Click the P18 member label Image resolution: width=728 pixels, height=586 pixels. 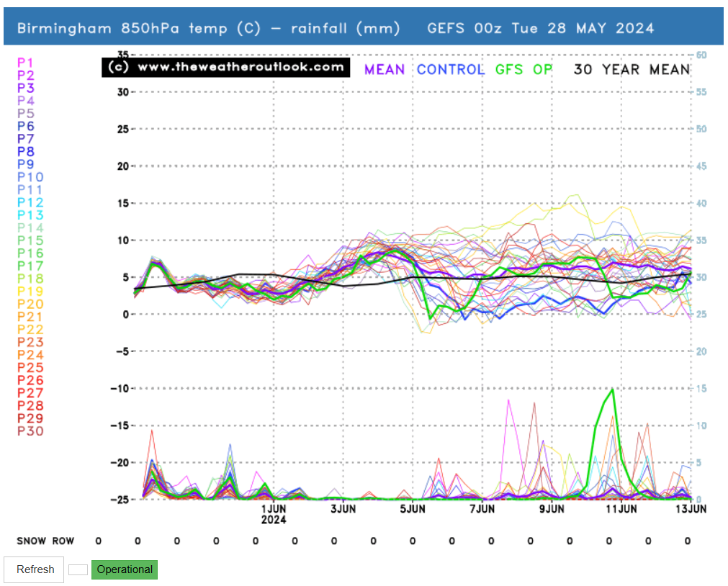30,279
